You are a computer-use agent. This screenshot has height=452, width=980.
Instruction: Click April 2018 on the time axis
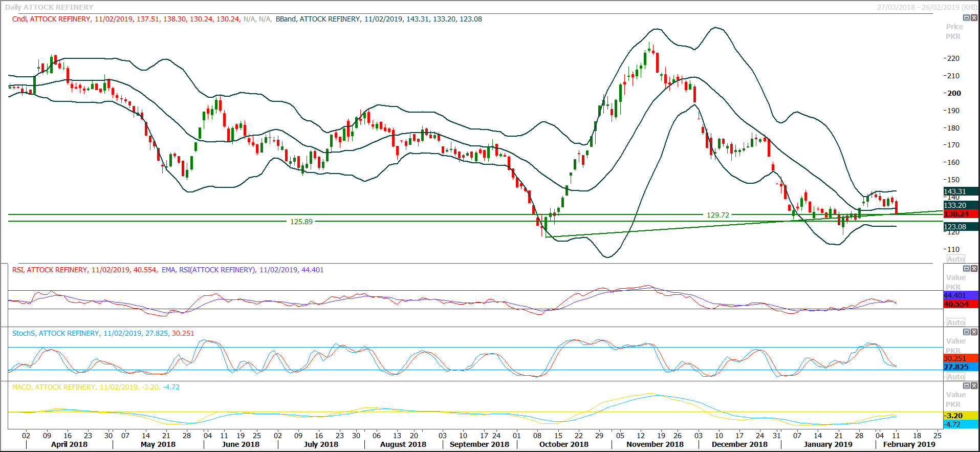[x=69, y=444]
